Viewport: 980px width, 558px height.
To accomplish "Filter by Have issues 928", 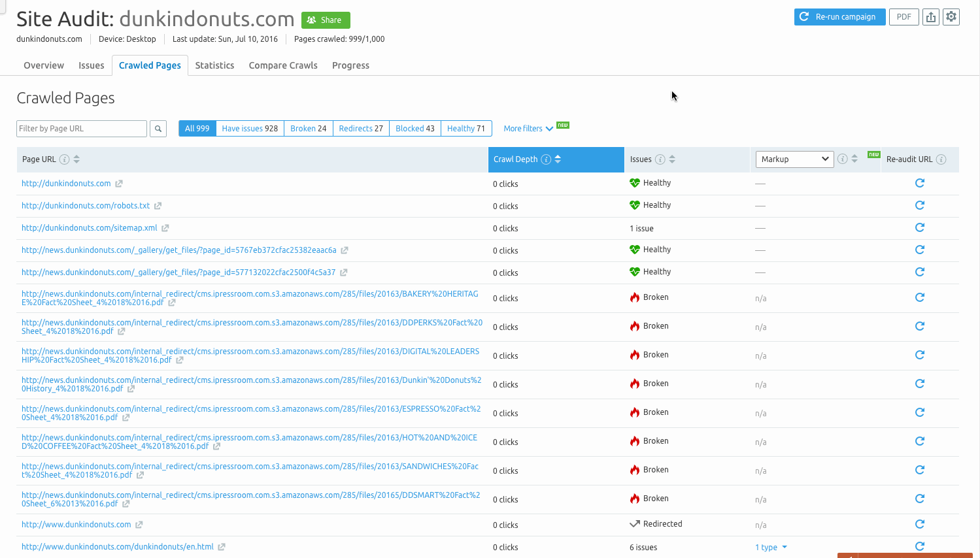I will 250,129.
